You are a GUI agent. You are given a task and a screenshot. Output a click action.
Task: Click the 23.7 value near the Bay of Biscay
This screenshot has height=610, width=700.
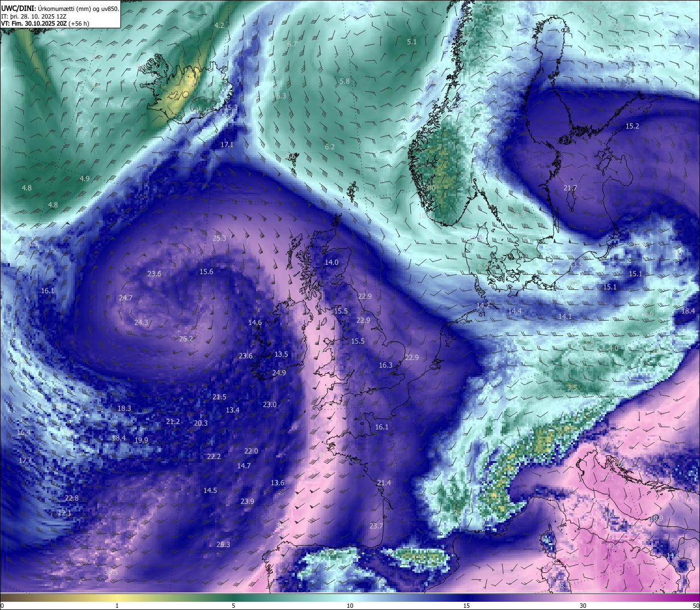click(376, 526)
